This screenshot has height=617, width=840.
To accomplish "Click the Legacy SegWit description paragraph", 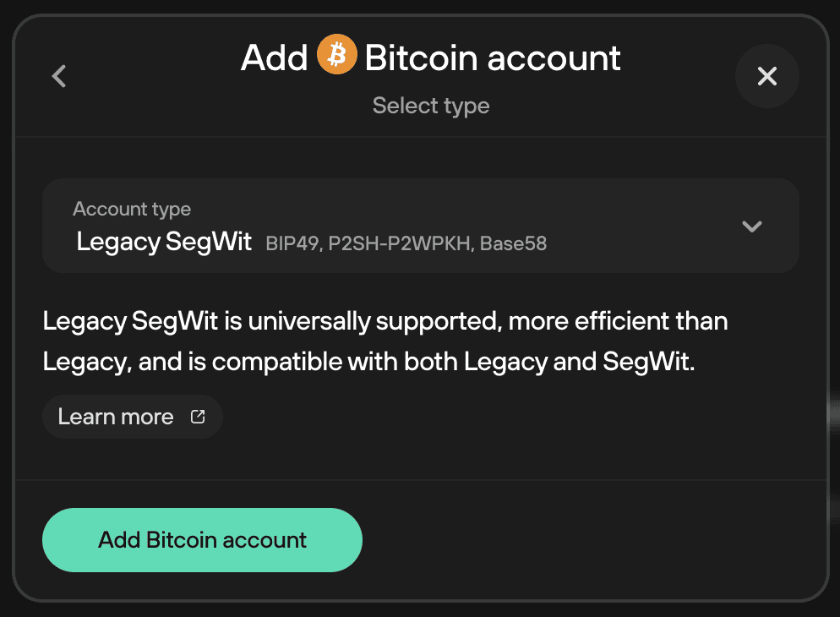I will coord(385,341).
